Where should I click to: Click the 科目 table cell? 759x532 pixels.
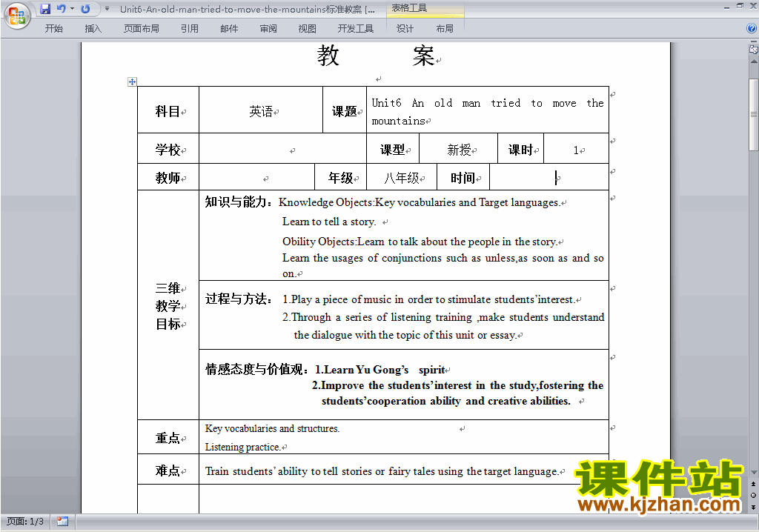click(x=168, y=110)
